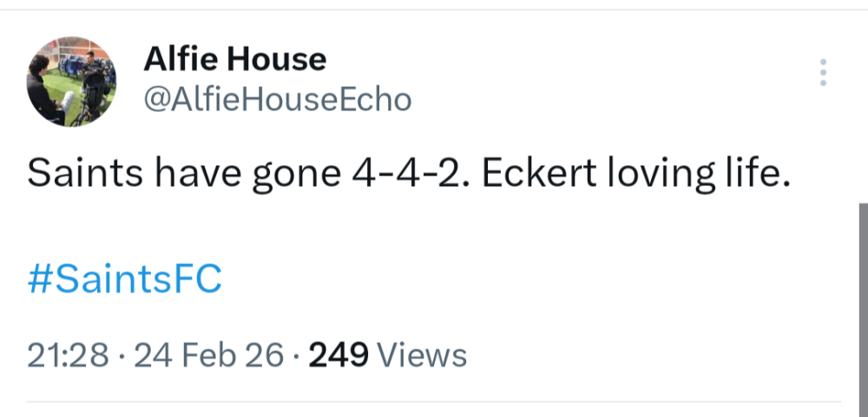Open the three-dot more options menu
Screen dimensions: 868x417
823,73
